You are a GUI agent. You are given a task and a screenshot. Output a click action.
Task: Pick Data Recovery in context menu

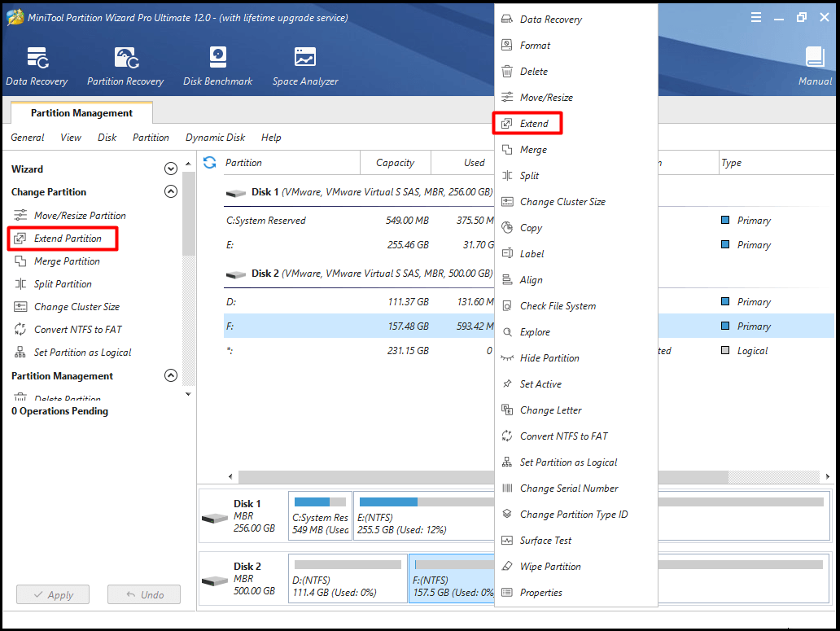coord(576,20)
